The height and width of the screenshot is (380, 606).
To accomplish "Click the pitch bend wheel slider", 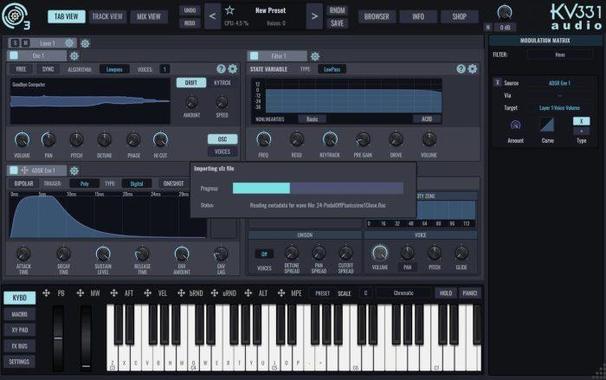I will coord(58,338).
